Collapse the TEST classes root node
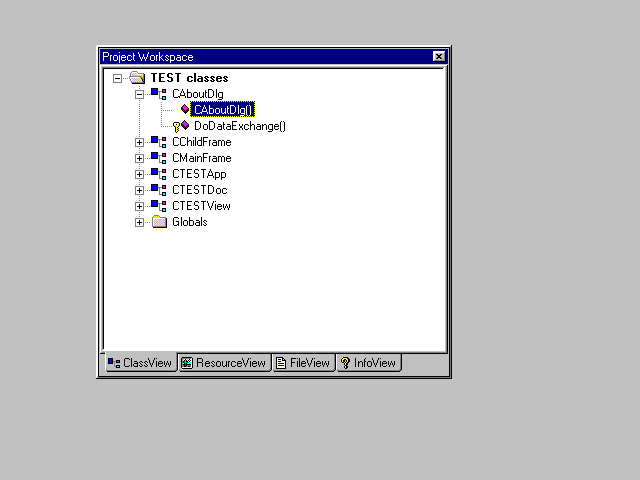The height and width of the screenshot is (480, 640). tap(118, 78)
